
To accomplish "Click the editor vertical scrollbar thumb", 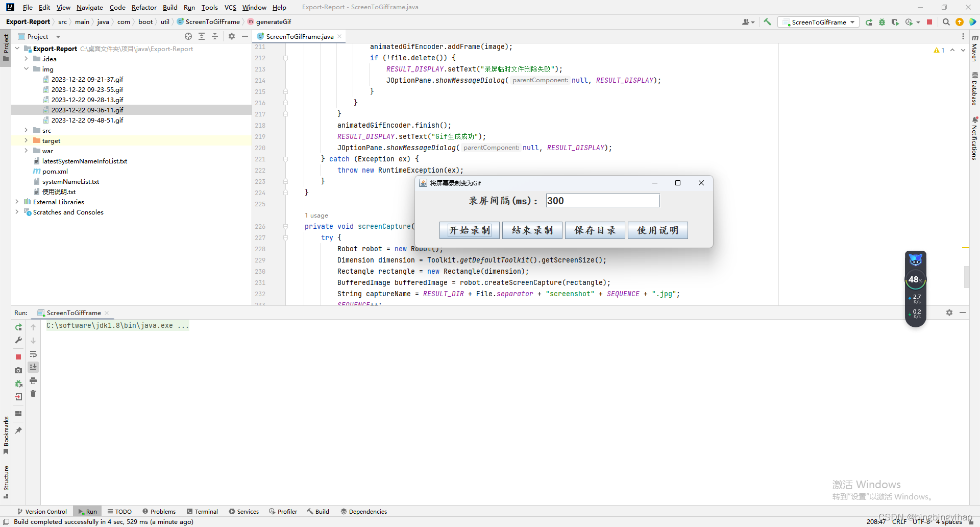I will click(966, 277).
